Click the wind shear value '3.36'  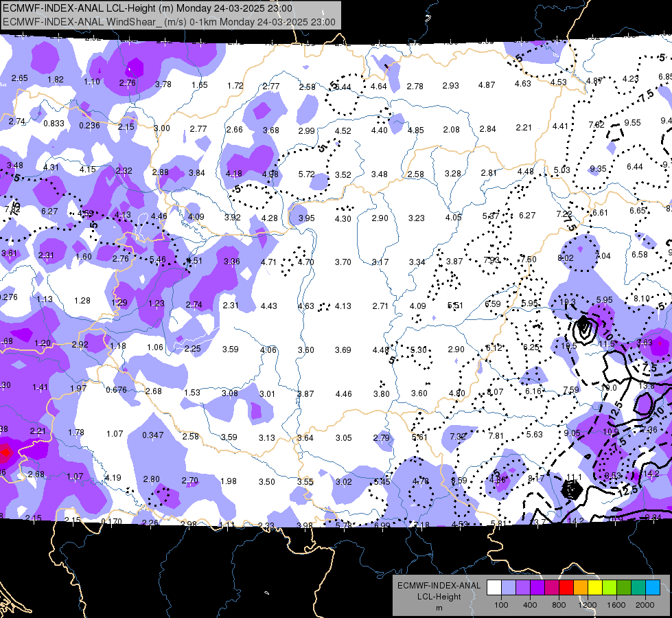[x=232, y=261]
